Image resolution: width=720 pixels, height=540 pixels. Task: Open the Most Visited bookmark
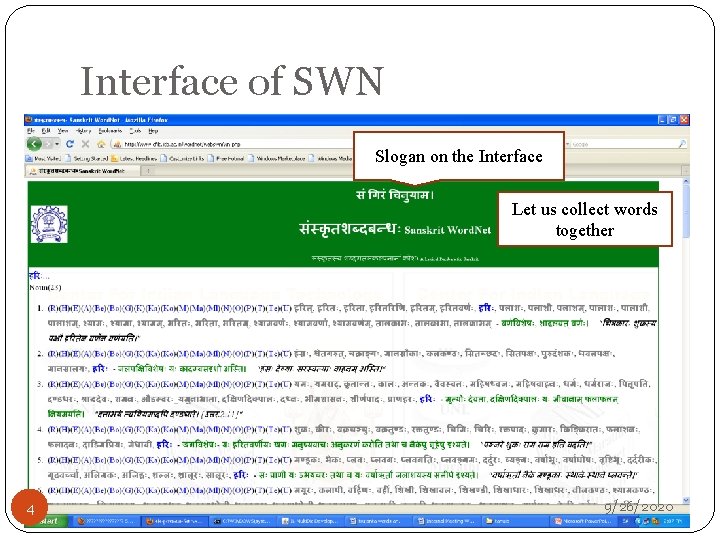[43, 158]
